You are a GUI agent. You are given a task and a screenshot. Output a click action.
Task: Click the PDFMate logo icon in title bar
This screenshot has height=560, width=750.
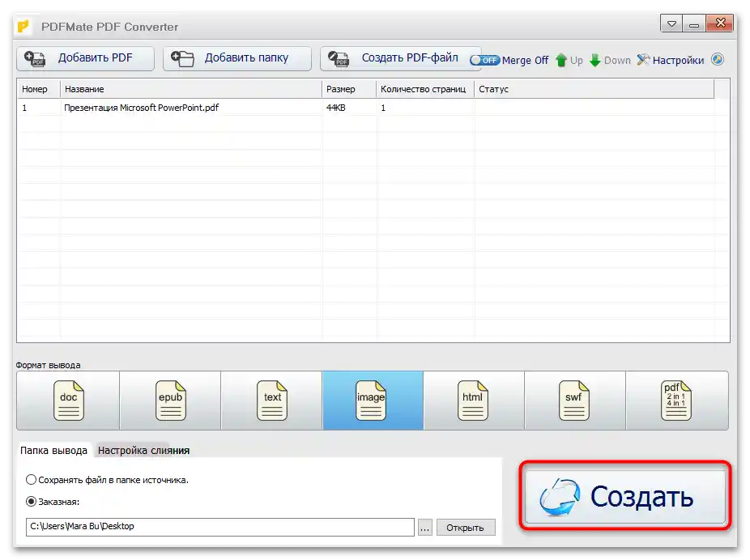23,26
